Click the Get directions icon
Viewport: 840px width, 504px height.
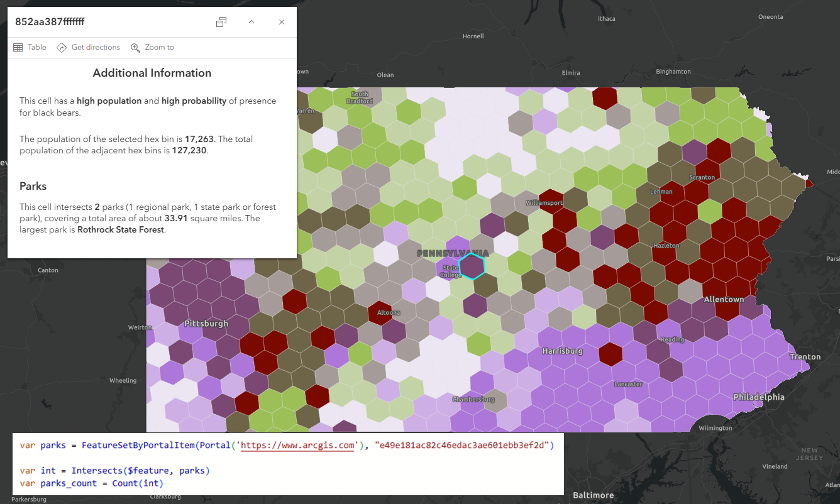(x=62, y=48)
